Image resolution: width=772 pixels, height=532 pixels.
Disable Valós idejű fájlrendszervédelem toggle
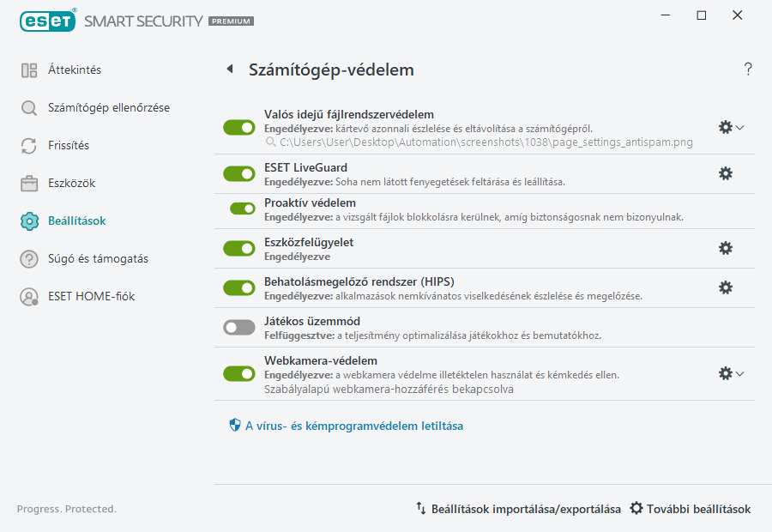pyautogui.click(x=238, y=126)
